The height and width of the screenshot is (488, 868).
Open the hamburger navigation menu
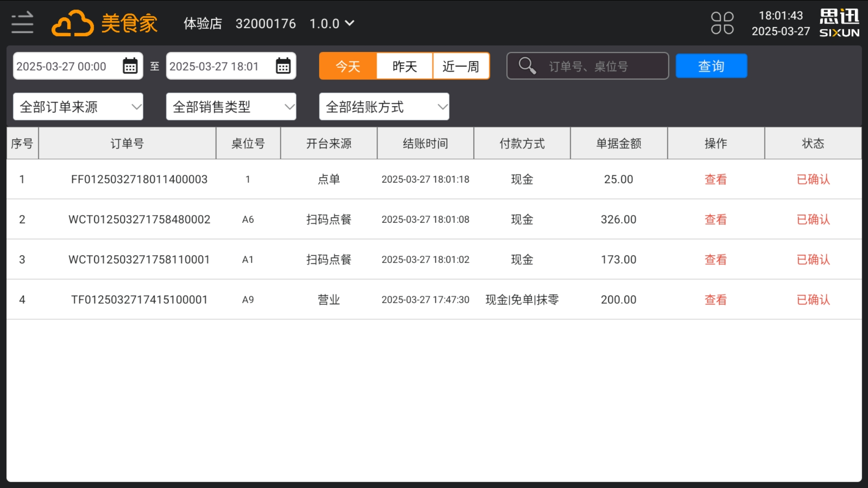coord(21,23)
